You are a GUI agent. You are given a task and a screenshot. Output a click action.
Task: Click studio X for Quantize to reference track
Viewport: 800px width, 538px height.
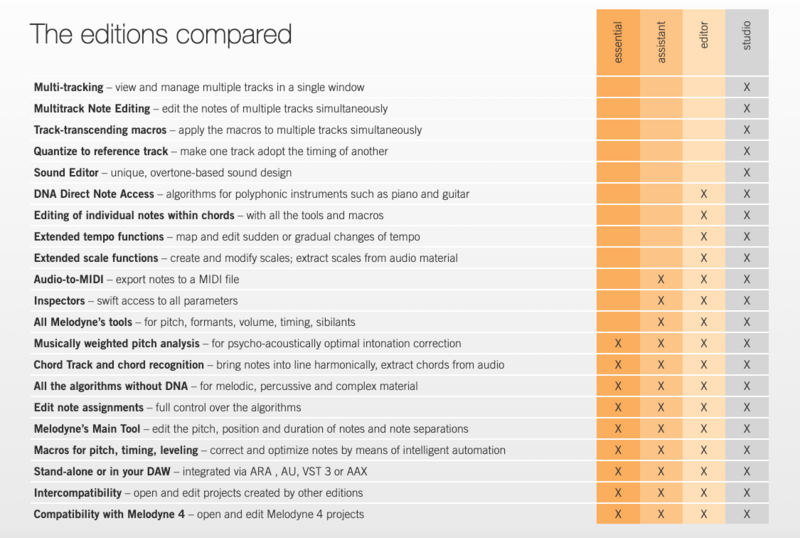[x=747, y=151]
